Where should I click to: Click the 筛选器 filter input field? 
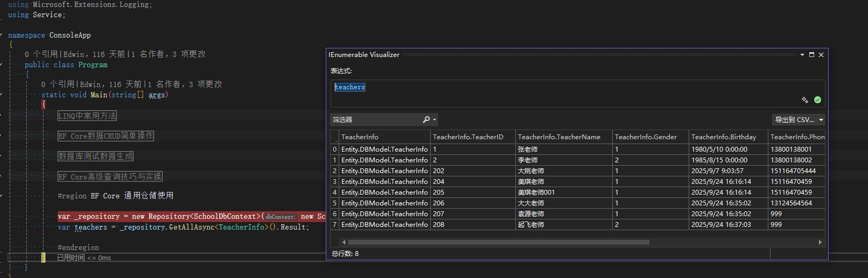[x=376, y=119]
